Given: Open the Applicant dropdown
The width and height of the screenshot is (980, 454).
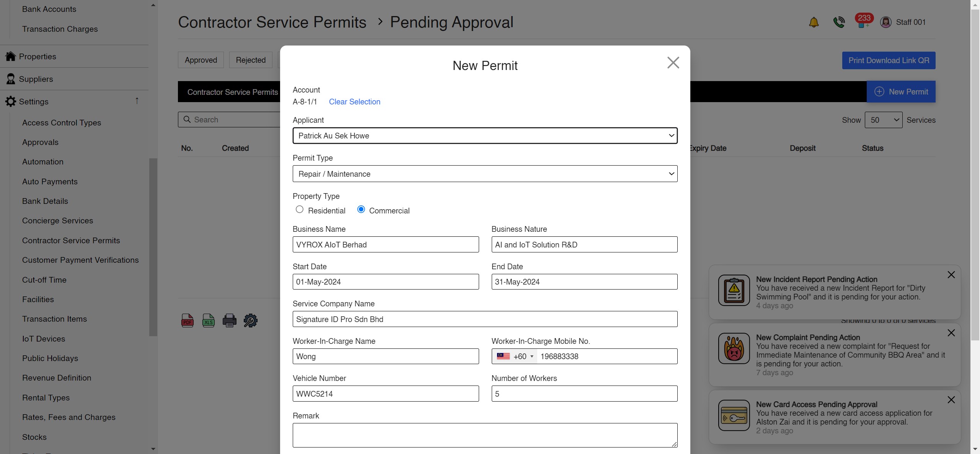Looking at the screenshot, I should 484,135.
